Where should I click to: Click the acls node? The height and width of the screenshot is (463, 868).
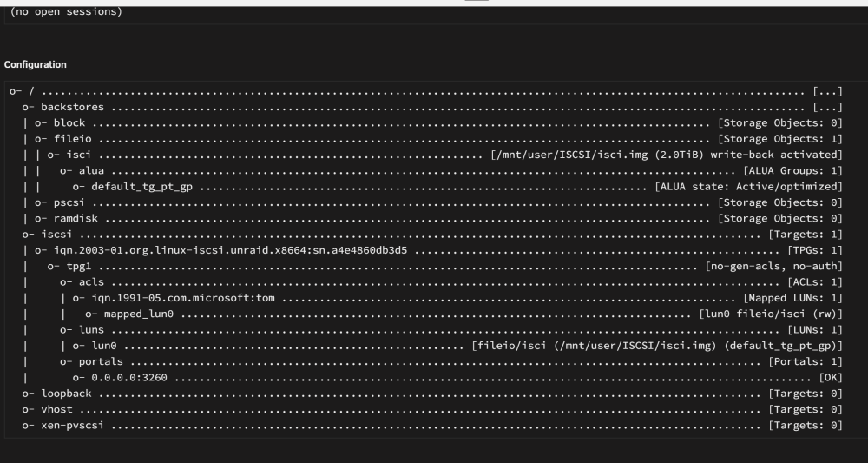pos(91,282)
